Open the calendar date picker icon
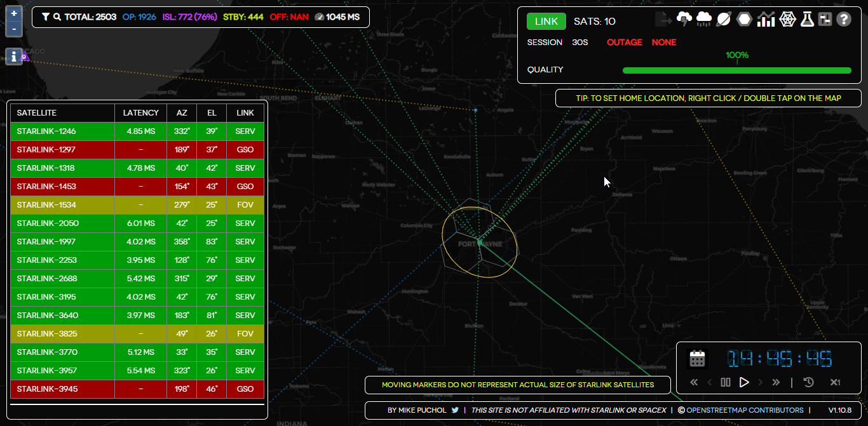Screen dimensions: 868x426 coord(698,359)
